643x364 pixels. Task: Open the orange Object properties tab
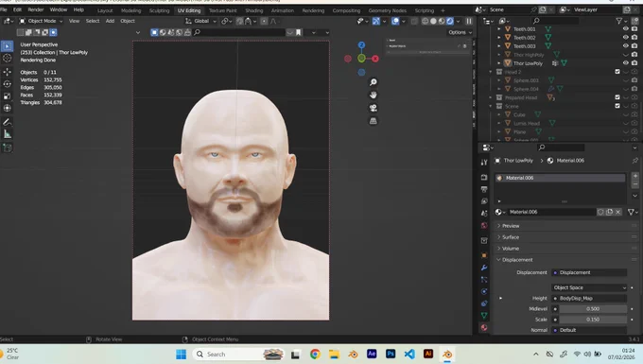coord(484,255)
